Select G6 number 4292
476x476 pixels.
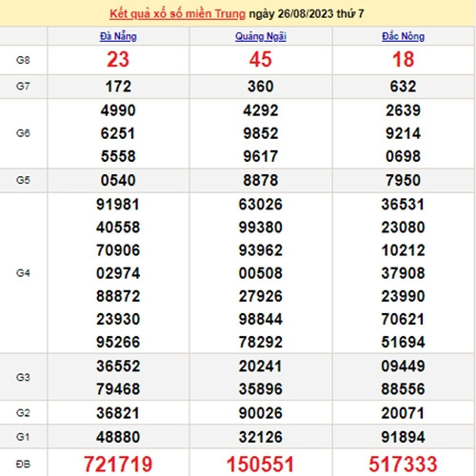261,110
